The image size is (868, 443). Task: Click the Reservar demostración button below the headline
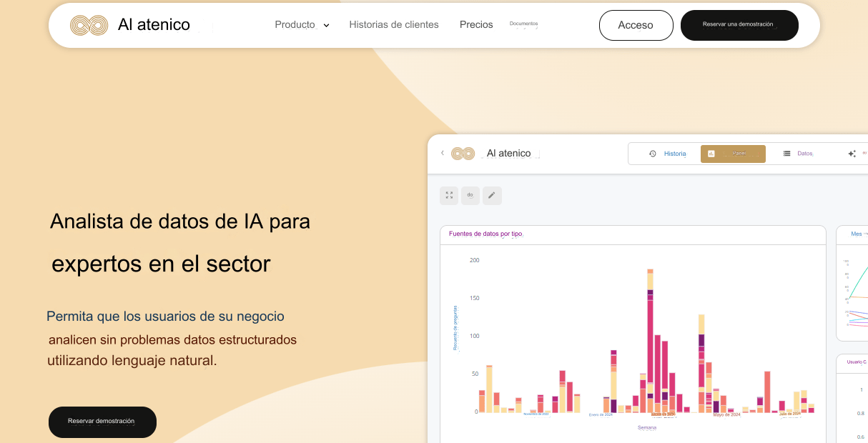click(102, 422)
